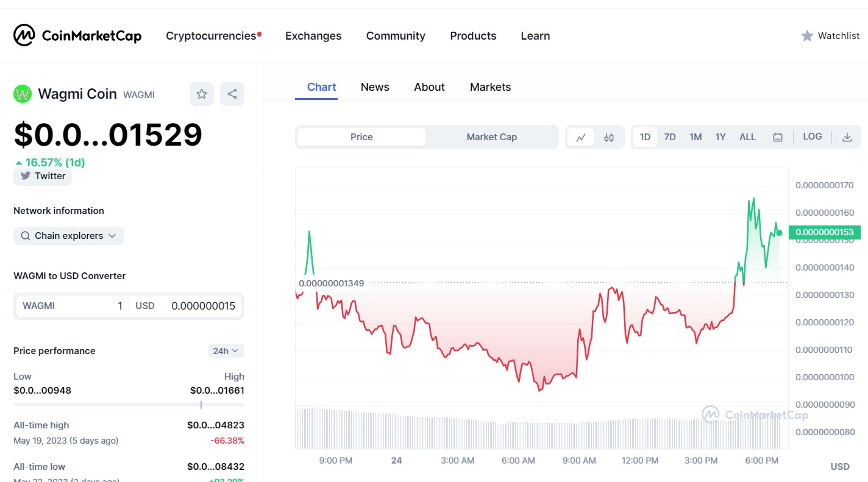Click the Watchlist star in header
This screenshot has width=868, height=482.
pyautogui.click(x=807, y=36)
